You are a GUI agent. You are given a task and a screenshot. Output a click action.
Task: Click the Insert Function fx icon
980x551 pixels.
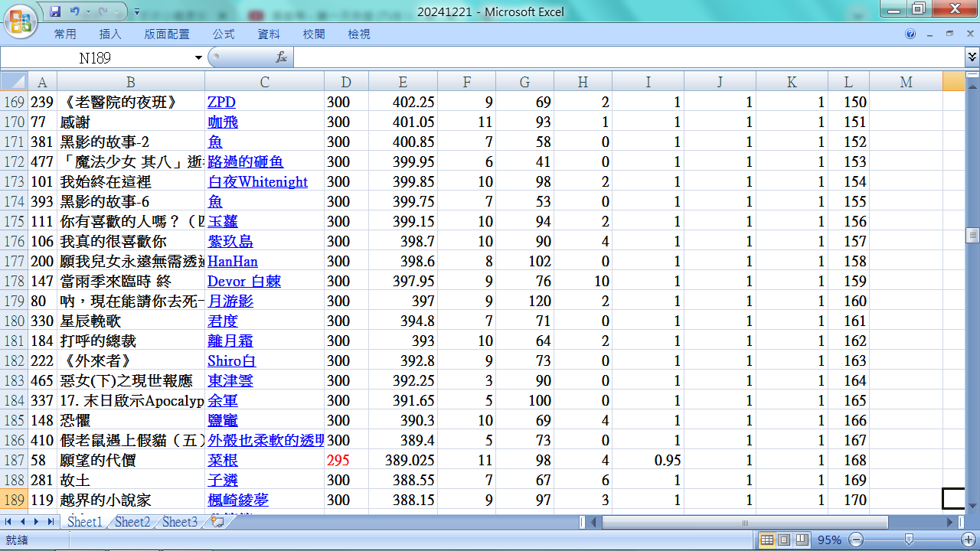[x=281, y=57]
